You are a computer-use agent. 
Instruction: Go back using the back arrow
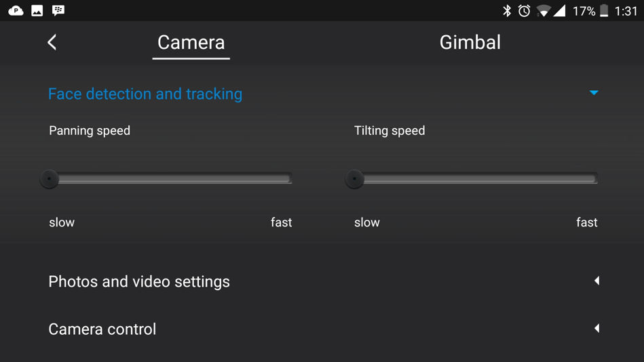(x=52, y=42)
